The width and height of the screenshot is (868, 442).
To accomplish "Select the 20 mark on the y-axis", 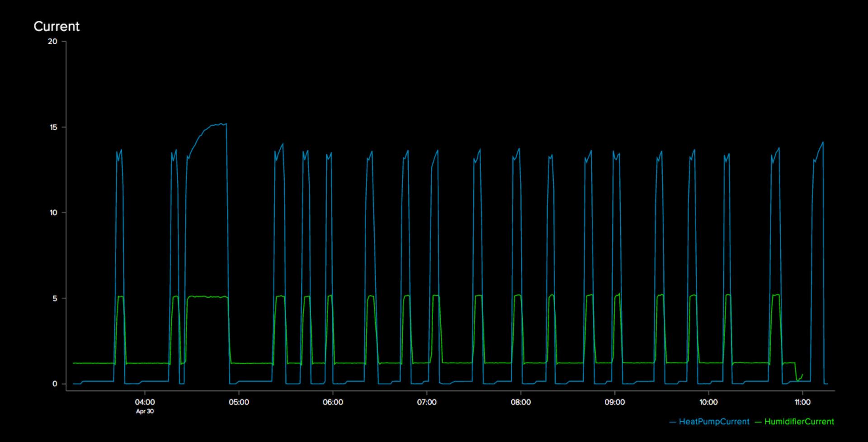I will (x=52, y=42).
